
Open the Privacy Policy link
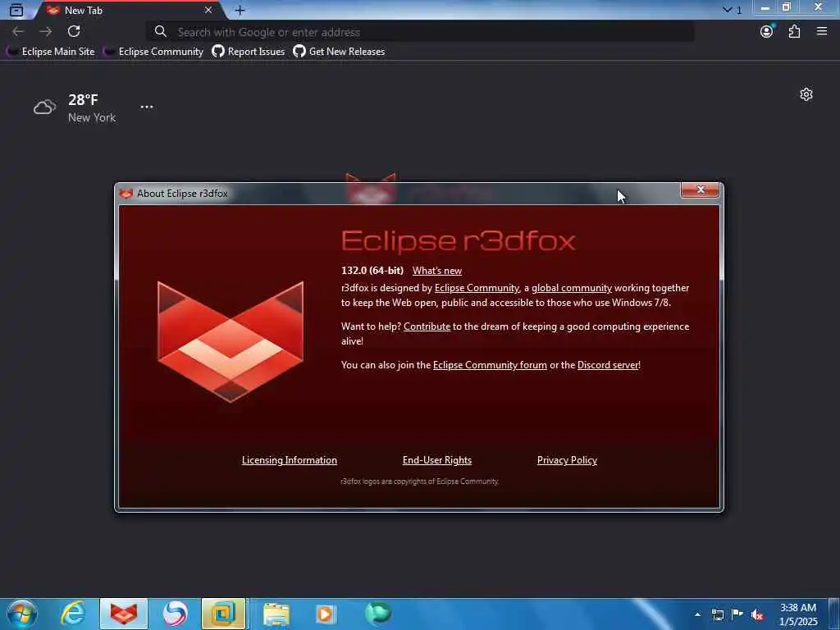pos(567,460)
